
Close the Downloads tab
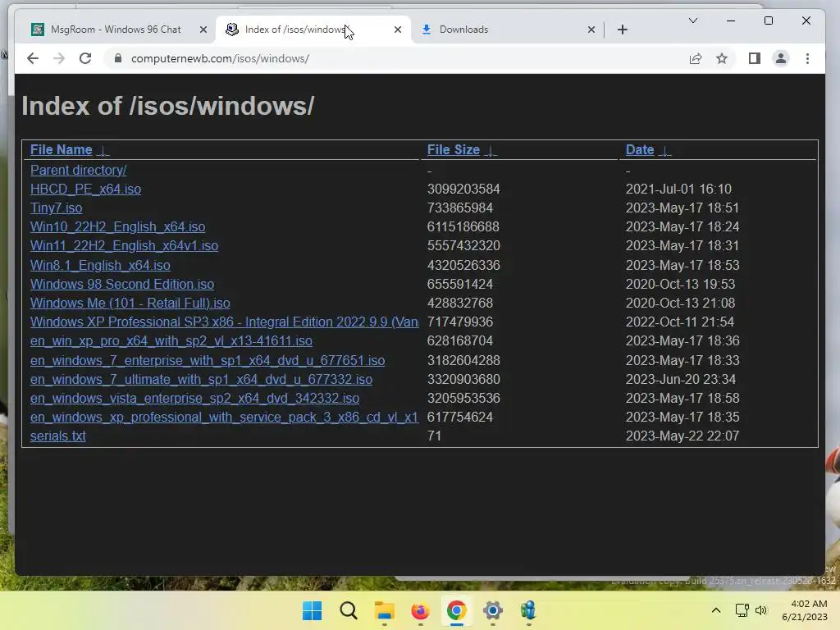click(591, 30)
